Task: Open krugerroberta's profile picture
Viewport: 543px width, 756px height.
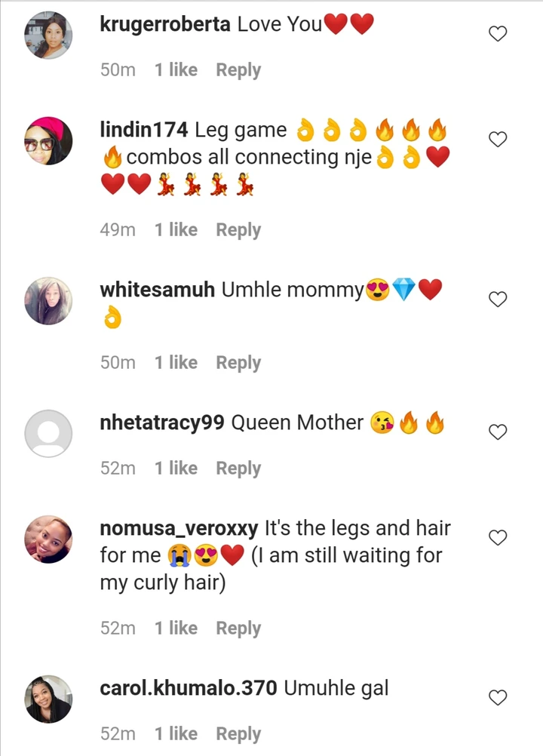Action: [48, 35]
